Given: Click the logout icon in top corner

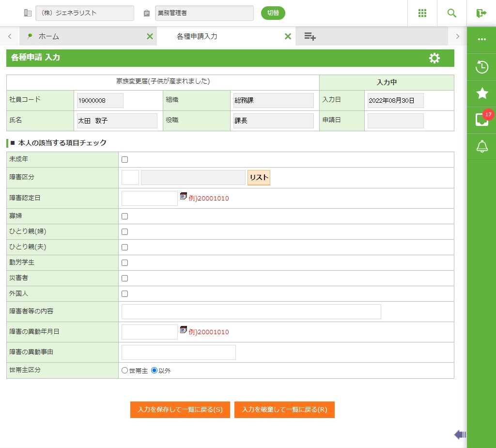Looking at the screenshot, I should [481, 13].
